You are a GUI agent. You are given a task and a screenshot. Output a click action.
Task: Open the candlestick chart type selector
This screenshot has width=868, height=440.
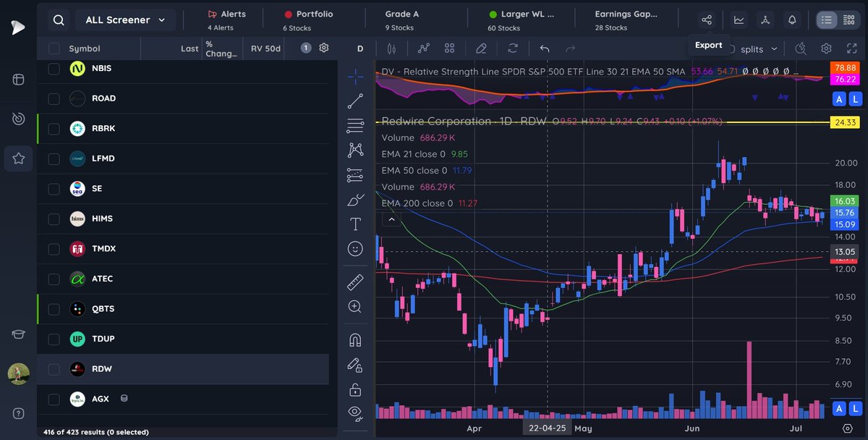392,48
